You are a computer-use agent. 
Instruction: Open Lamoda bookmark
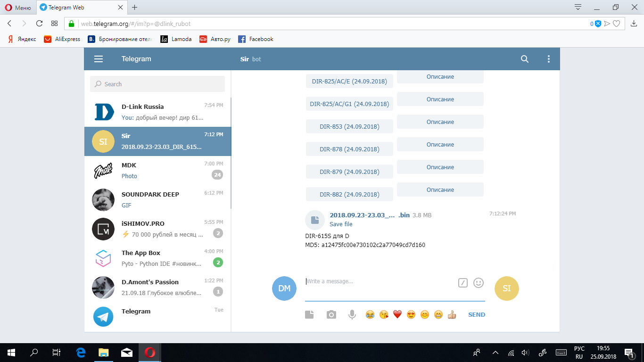[x=176, y=39]
